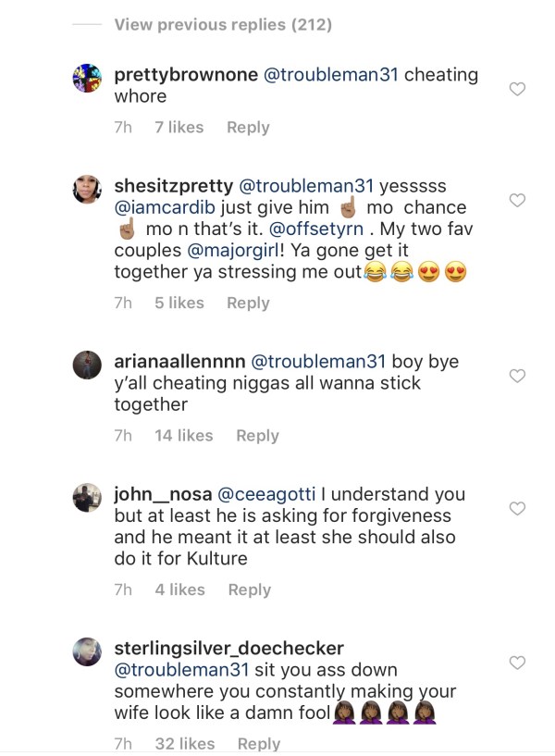Reply to sterlingsilver_doechecker's comment
The height and width of the screenshot is (756, 555).
pyautogui.click(x=259, y=744)
